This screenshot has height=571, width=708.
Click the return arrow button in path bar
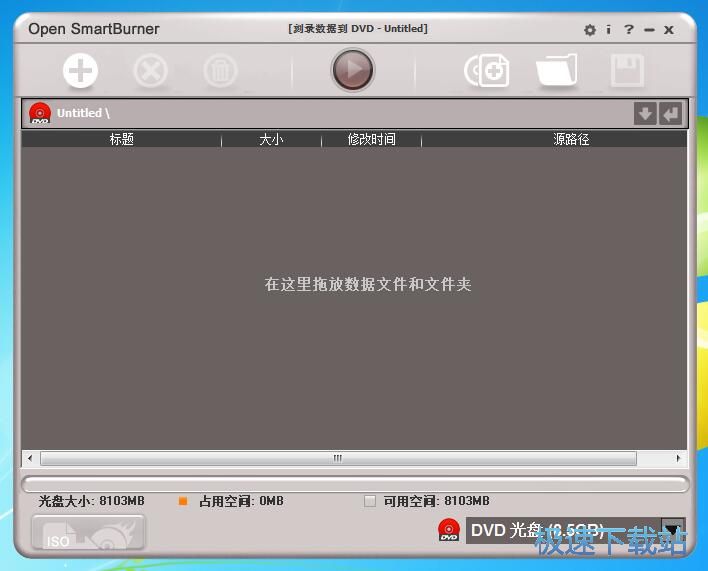[671, 113]
